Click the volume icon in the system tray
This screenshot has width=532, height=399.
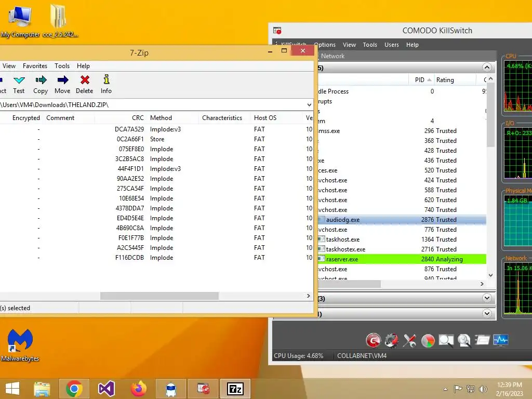pyautogui.click(x=483, y=389)
